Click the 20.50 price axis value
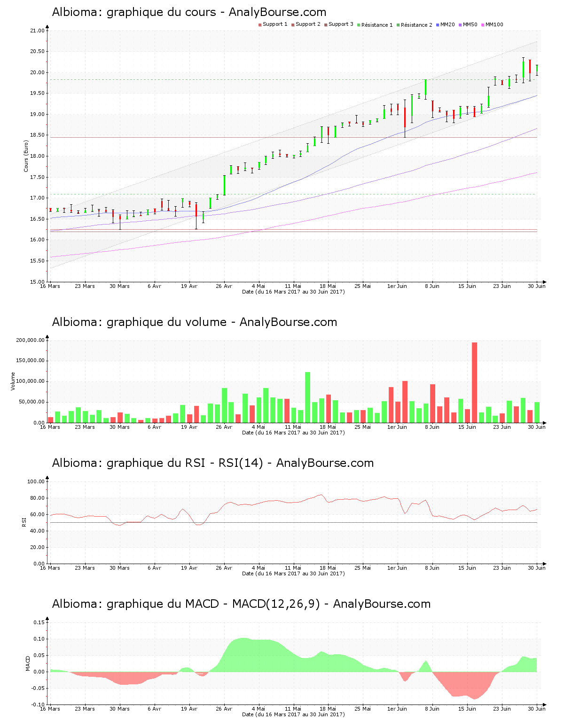Screen dimensions: 564x728 37,52
